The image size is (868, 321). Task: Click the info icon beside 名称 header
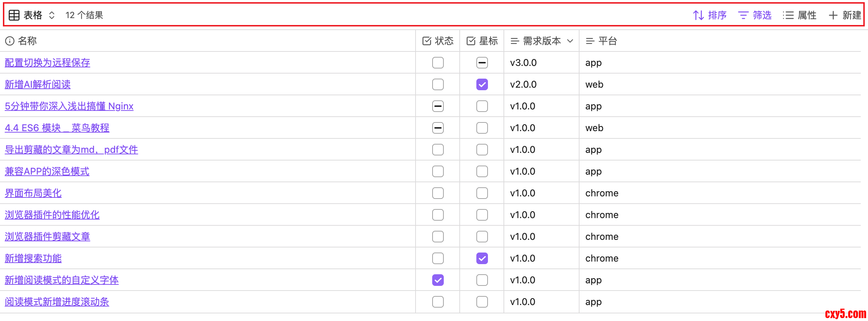click(10, 41)
